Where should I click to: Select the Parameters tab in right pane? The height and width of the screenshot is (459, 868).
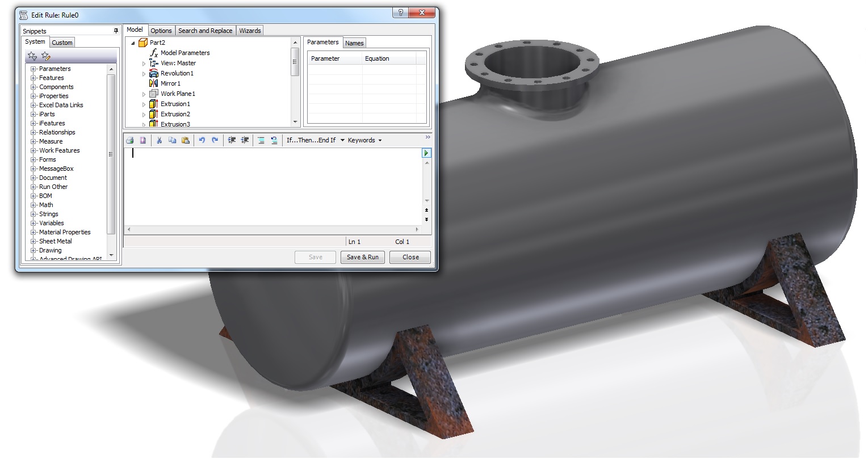coord(323,42)
